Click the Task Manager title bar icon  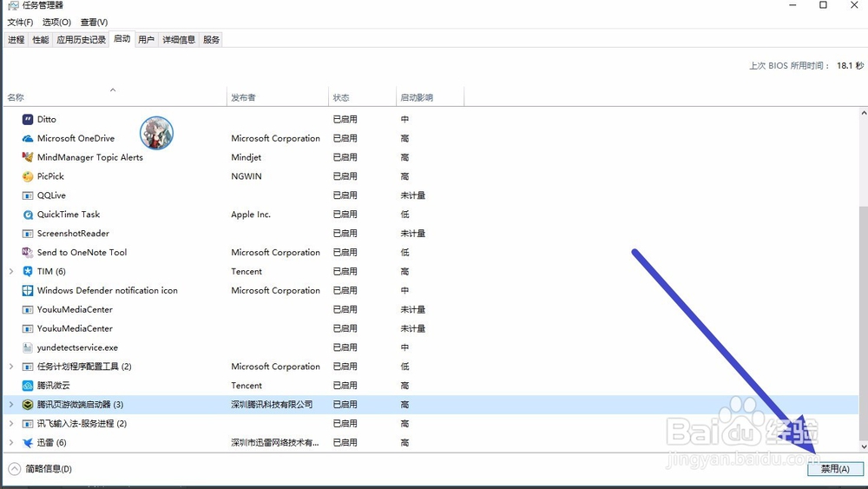coord(13,5)
